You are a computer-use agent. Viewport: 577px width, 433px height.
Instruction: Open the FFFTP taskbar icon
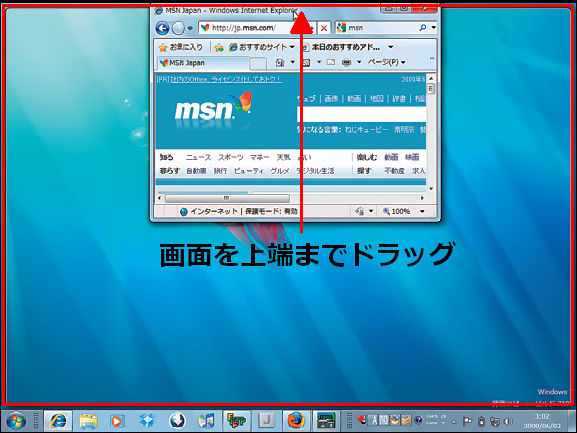click(236, 421)
